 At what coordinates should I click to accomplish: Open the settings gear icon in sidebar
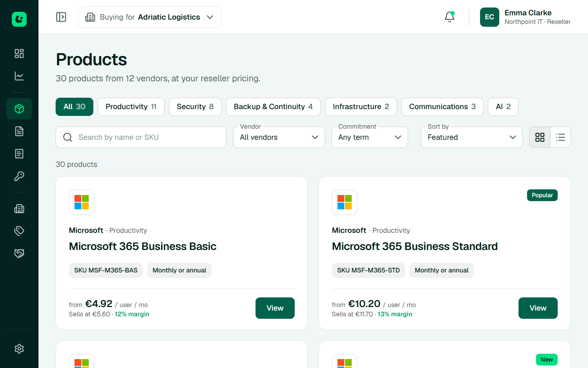19,349
